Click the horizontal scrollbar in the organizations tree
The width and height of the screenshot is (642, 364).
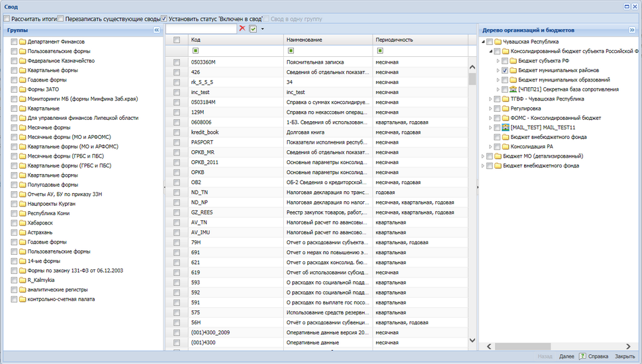click(x=522, y=346)
